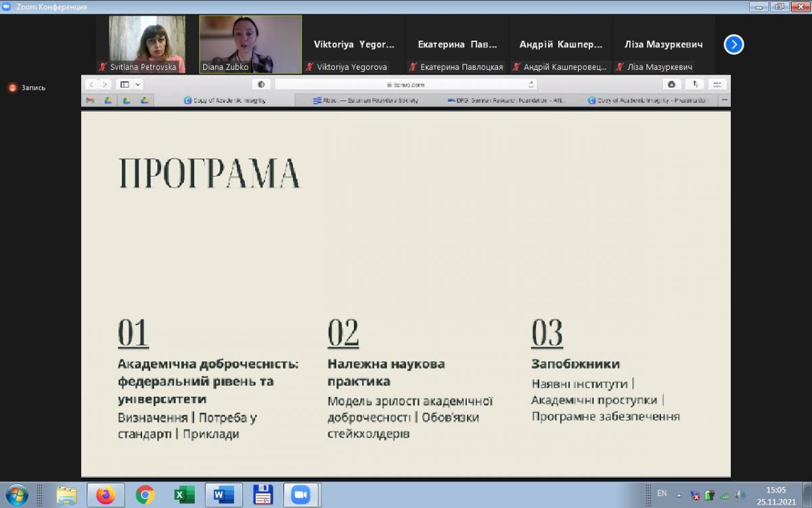The width and height of the screenshot is (812, 508).
Task: Open Google Chrome from the taskbar
Action: coord(145,495)
